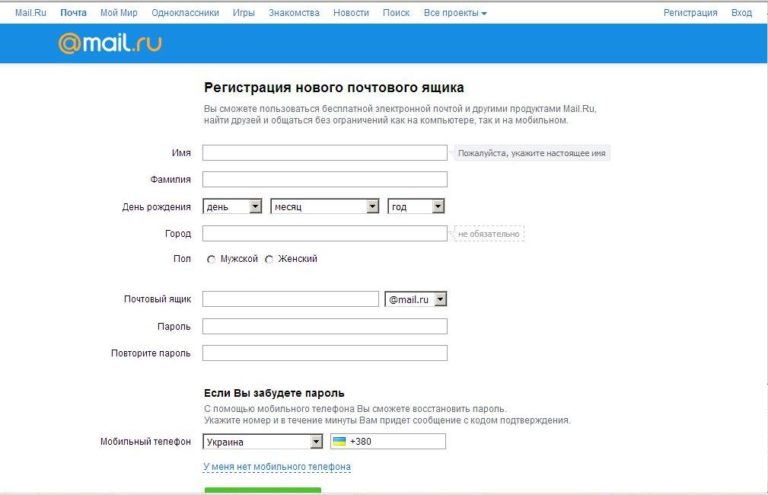768x495 pixels.
Task: Focus the Имя input field
Action: 325,153
